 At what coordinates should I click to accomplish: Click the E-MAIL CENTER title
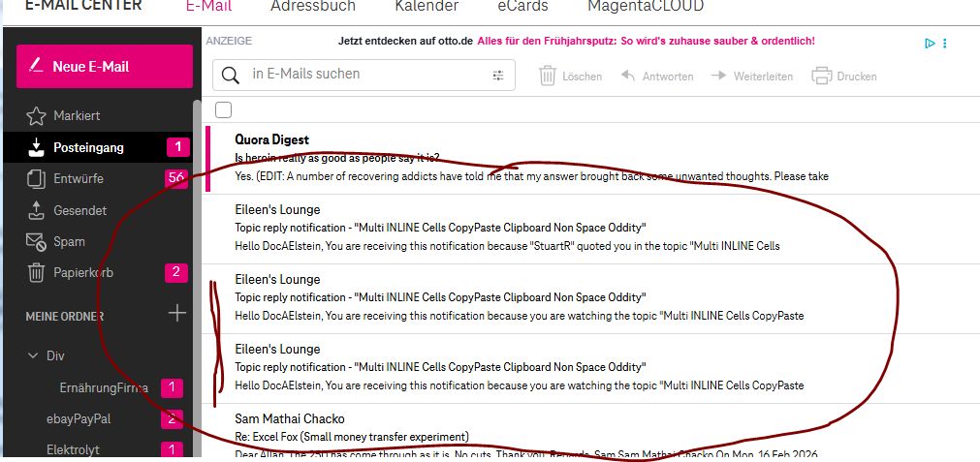pos(83,6)
